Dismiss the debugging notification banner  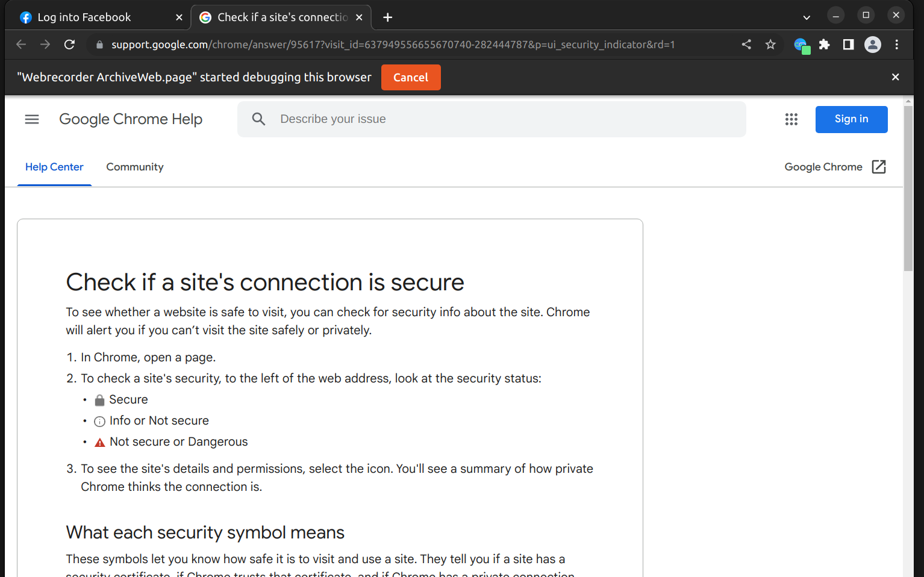(x=895, y=77)
